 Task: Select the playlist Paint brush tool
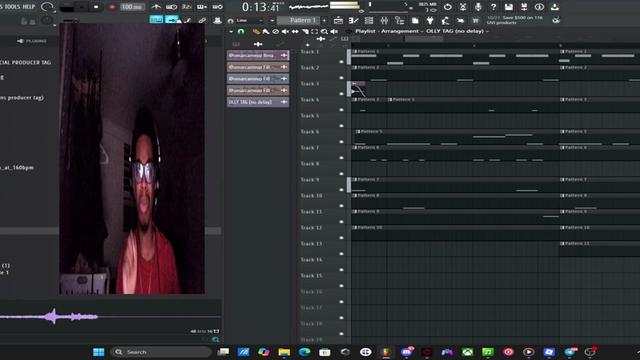click(x=266, y=31)
